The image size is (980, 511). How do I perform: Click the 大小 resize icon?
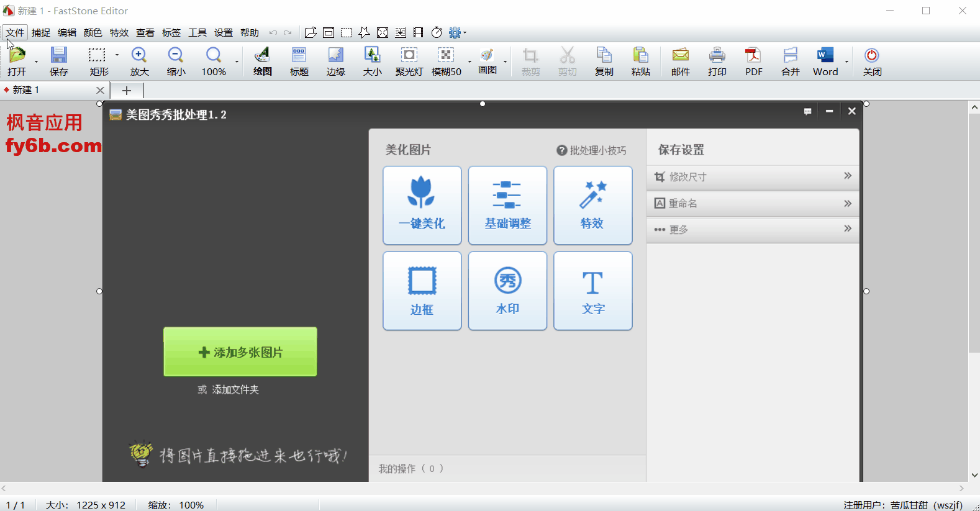(372, 61)
